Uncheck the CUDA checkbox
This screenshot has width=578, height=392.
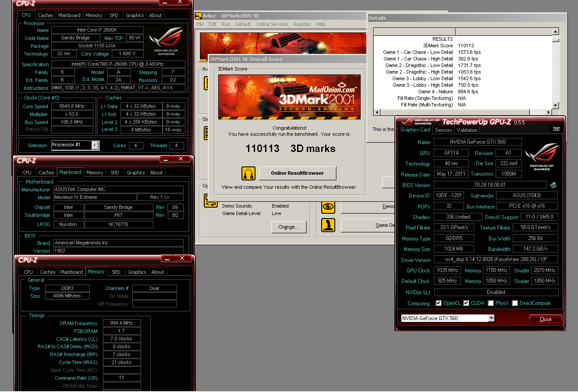point(466,303)
